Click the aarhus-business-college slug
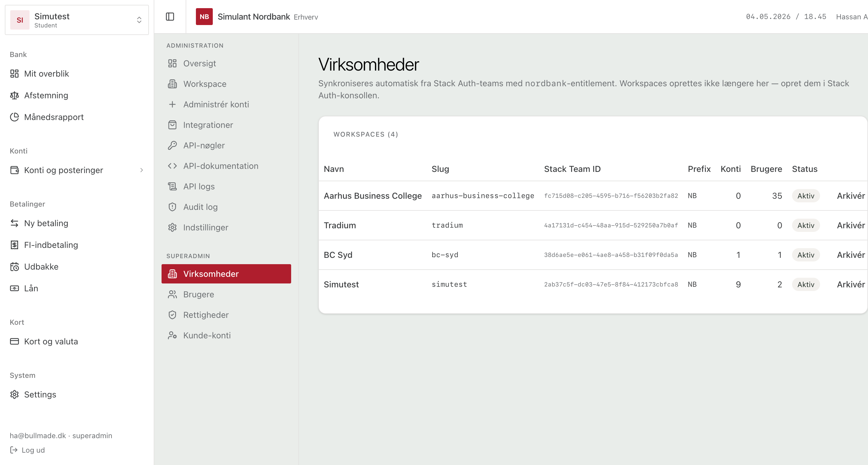Image resolution: width=868 pixels, height=465 pixels. tap(483, 196)
